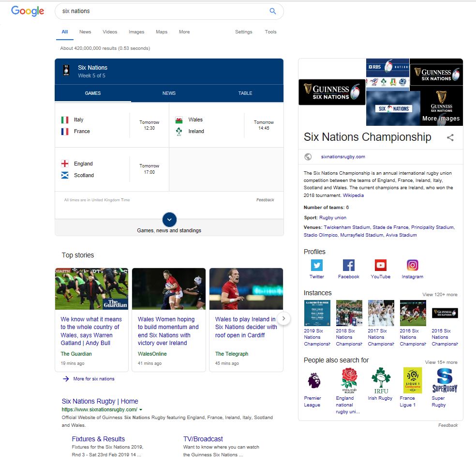Viewport: 476px width, 466px height.
Task: Open the Super Rugby logo
Action: [x=445, y=381]
